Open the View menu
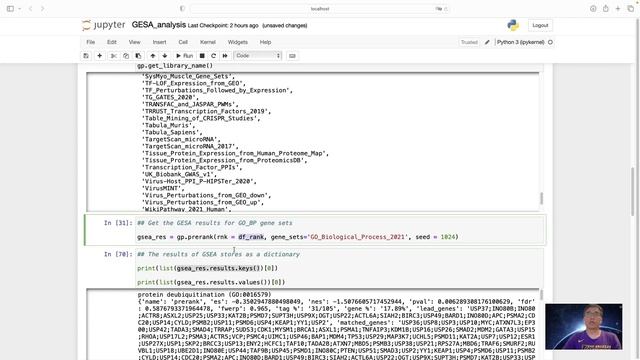This screenshot has height=360, width=640. point(134,42)
